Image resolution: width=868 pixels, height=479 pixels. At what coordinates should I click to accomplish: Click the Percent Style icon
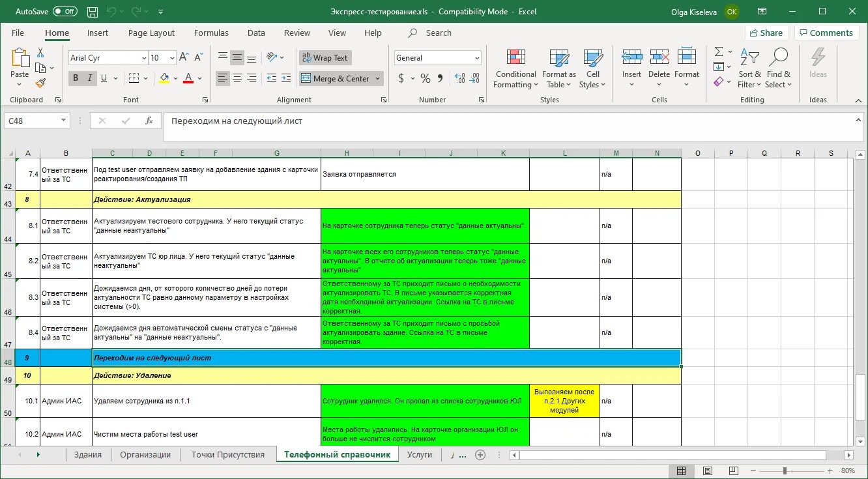(x=425, y=78)
